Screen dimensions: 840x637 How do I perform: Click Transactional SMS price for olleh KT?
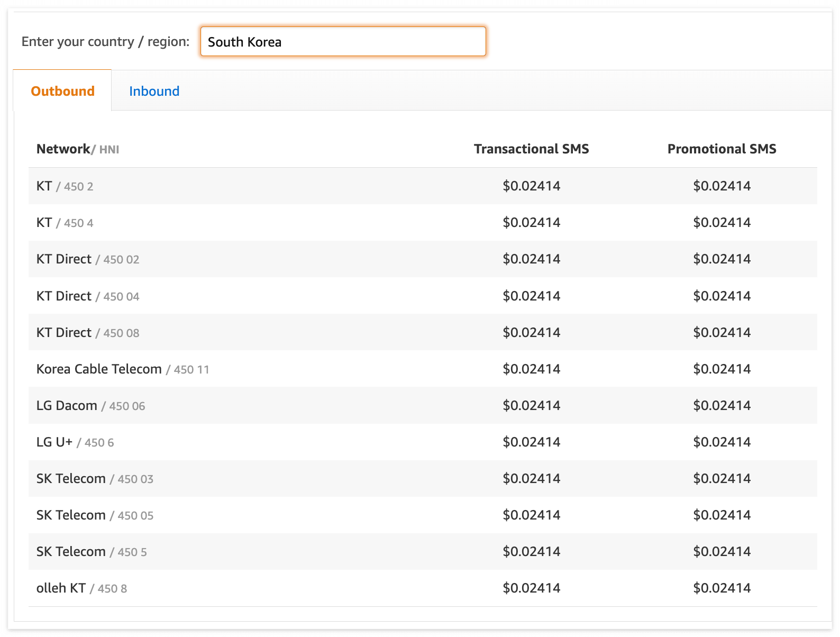click(531, 588)
